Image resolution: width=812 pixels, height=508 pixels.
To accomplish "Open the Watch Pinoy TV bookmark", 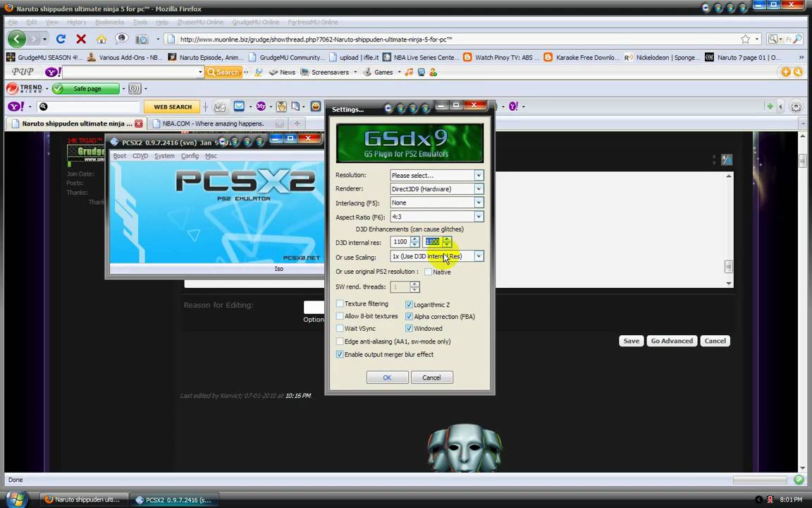I will pos(501,58).
